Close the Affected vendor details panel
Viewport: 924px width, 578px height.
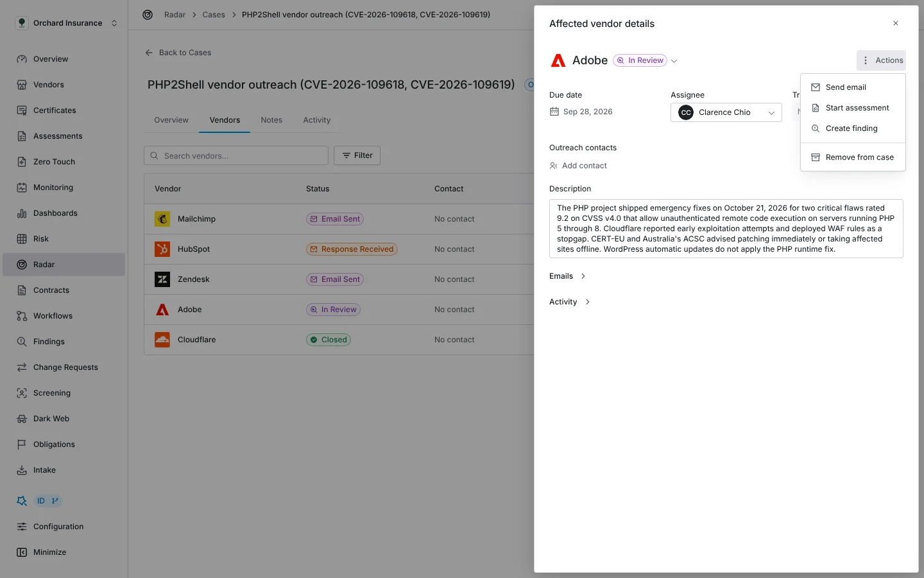coord(896,23)
